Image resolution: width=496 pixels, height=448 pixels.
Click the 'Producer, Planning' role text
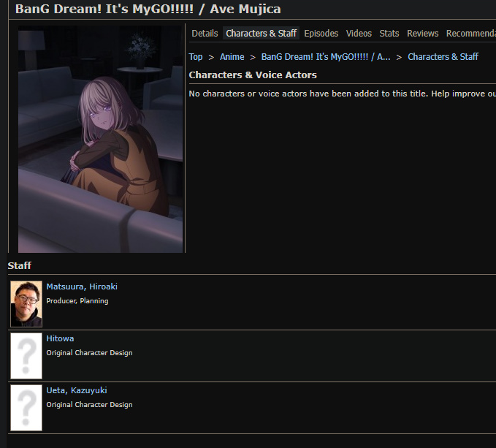77,301
